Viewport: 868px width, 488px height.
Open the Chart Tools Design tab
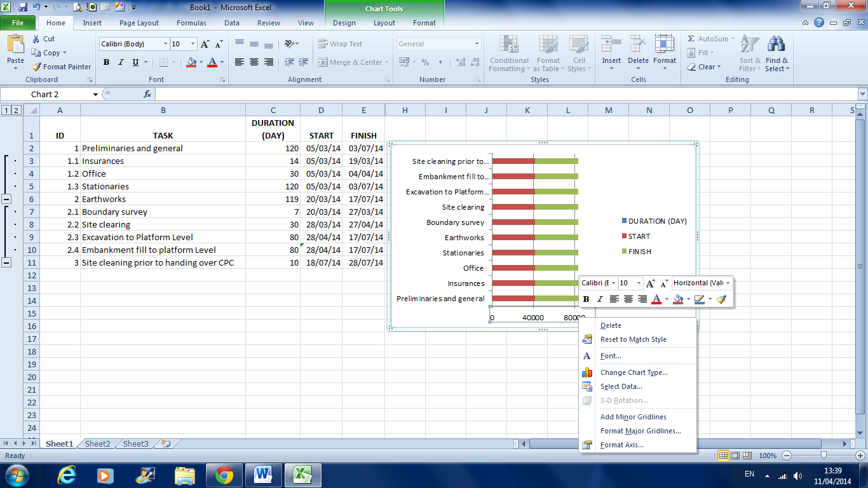point(344,23)
